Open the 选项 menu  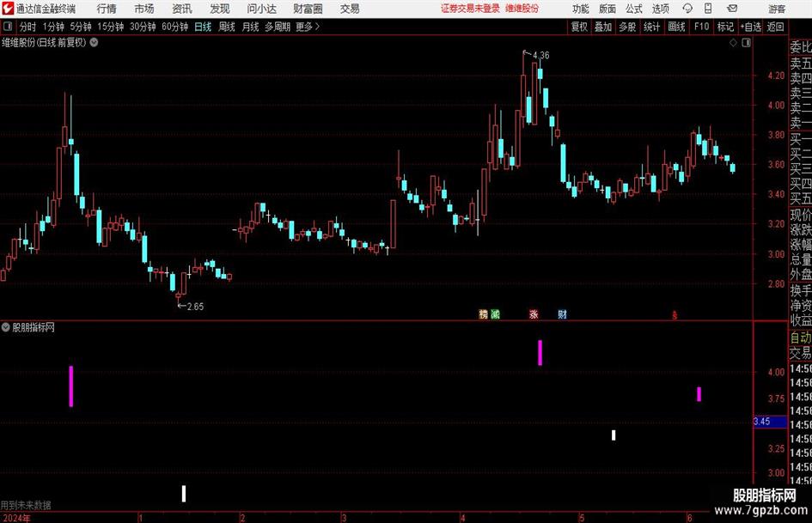[660, 9]
